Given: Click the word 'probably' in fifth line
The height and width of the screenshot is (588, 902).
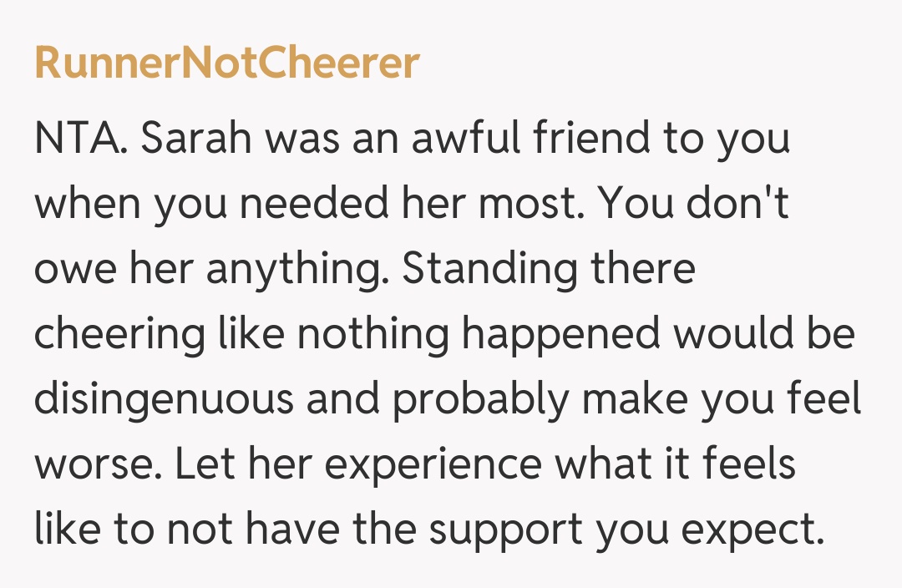Looking at the screenshot, I should [x=482, y=400].
